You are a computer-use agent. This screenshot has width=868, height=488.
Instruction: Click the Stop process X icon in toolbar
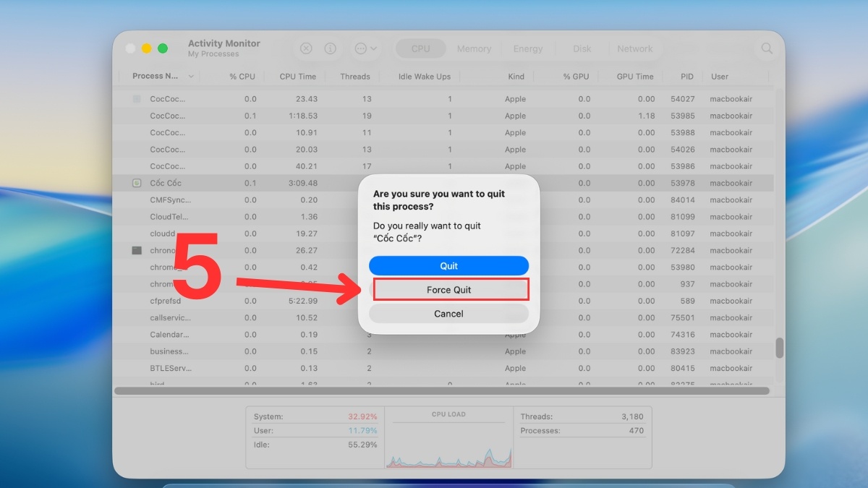[306, 48]
